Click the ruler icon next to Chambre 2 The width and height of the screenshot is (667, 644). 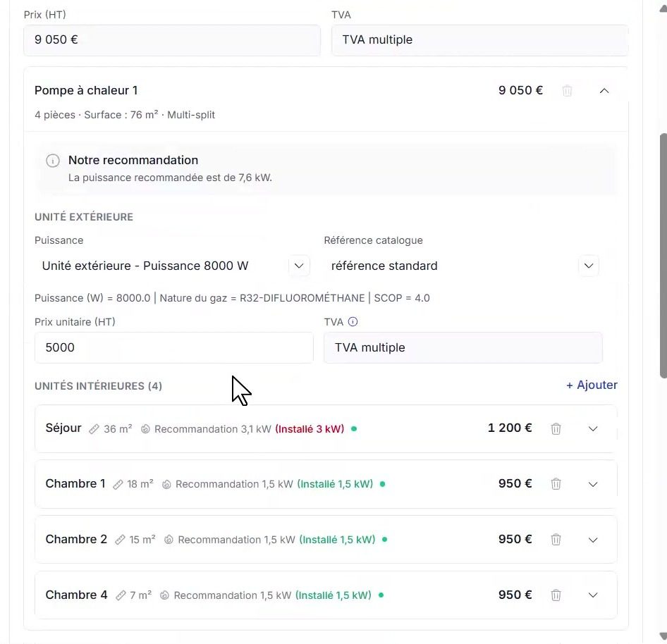[x=120, y=540]
